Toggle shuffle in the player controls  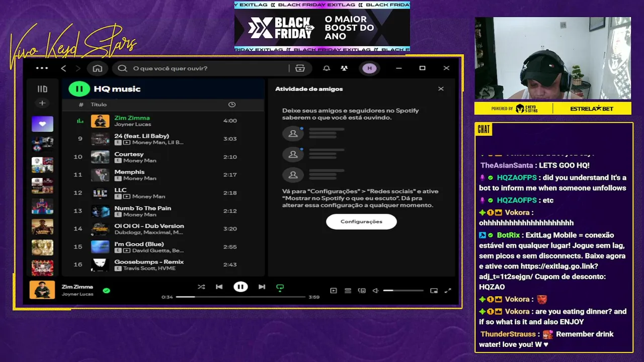tap(201, 287)
